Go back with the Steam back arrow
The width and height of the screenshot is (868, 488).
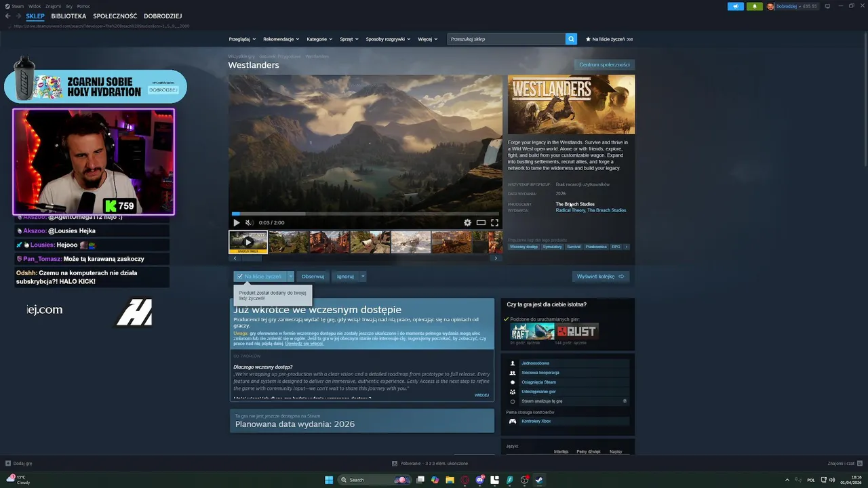[8, 16]
